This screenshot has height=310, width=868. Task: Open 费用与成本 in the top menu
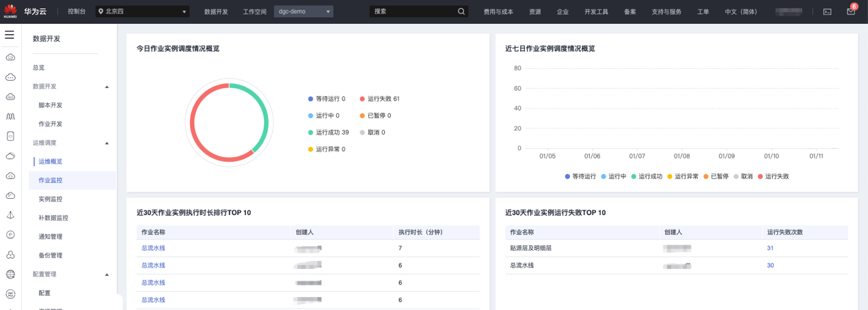click(498, 12)
